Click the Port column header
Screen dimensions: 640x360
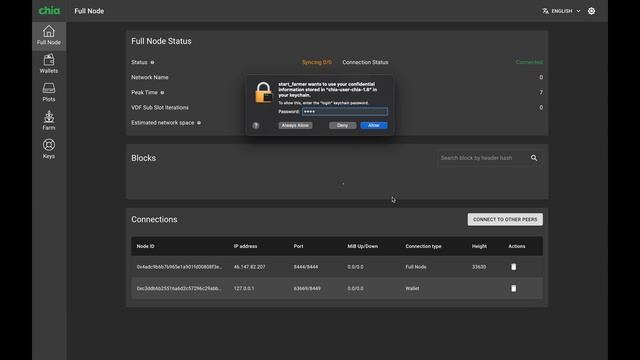(x=298, y=246)
